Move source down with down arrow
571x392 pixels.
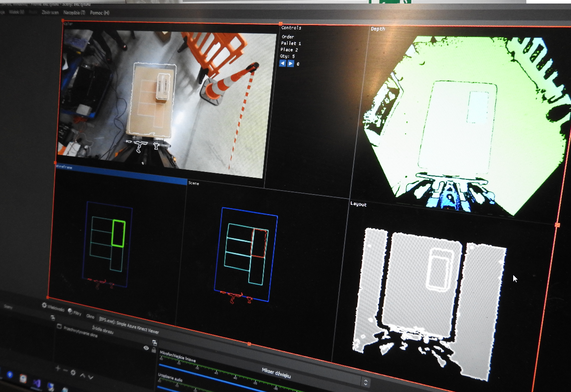pyautogui.click(x=91, y=377)
